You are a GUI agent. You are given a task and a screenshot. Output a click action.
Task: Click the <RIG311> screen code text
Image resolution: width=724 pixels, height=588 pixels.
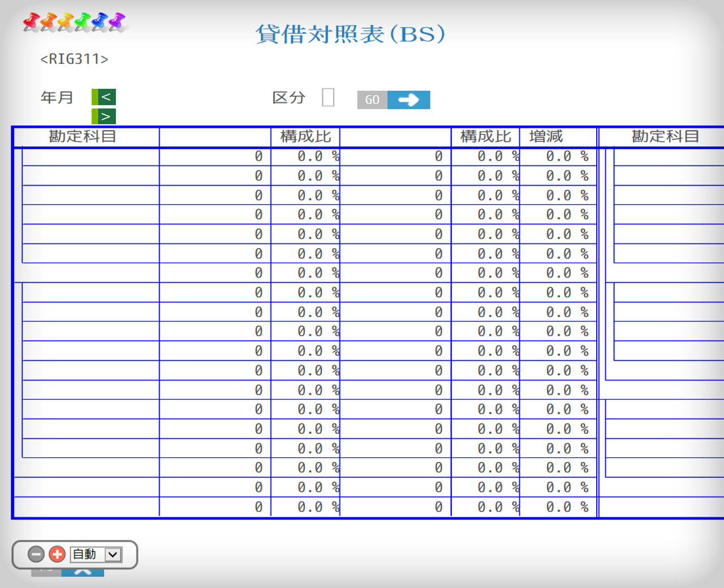[x=74, y=59]
